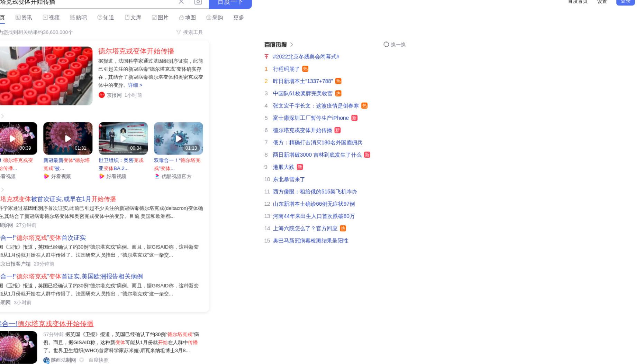This screenshot has height=364, width=643.
Task: Open hot search 奥巴马新冠病毒检测结果呈阳性
Action: click(310, 241)
